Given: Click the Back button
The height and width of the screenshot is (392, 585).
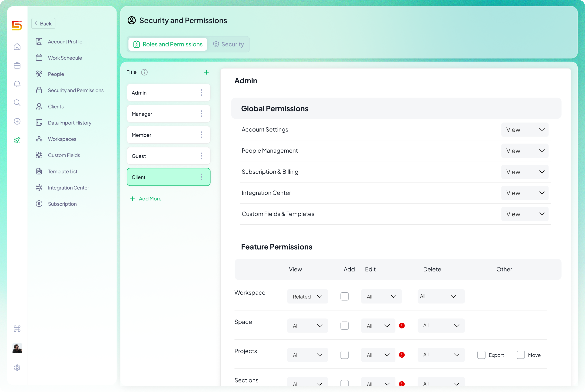Looking at the screenshot, I should click(43, 23).
